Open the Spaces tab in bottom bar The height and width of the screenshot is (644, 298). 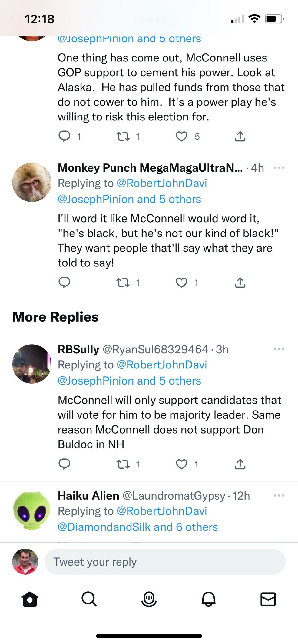[x=149, y=599]
